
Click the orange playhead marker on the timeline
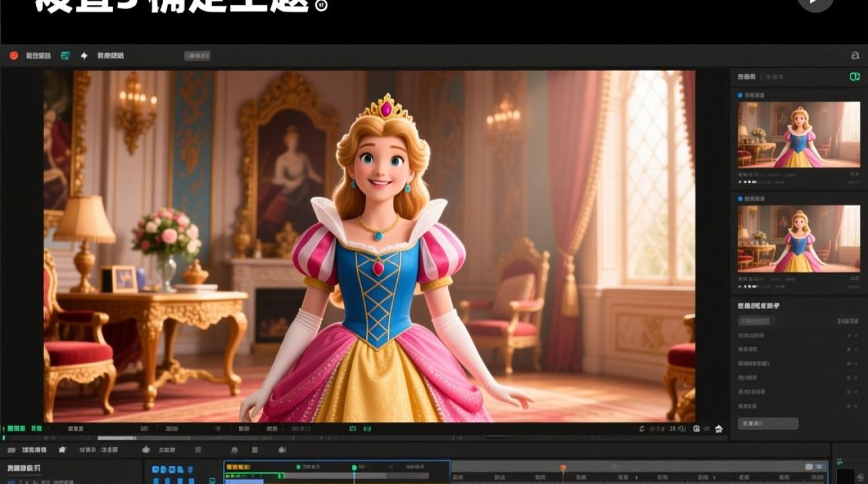563,468
